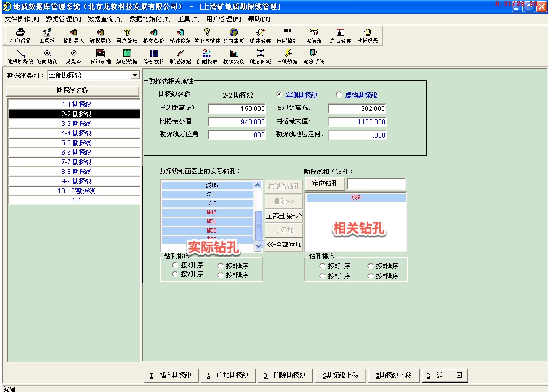The image size is (550, 392).
Task: Choose 按X降序 under the 实际钻孔 list
Action: coord(222,266)
